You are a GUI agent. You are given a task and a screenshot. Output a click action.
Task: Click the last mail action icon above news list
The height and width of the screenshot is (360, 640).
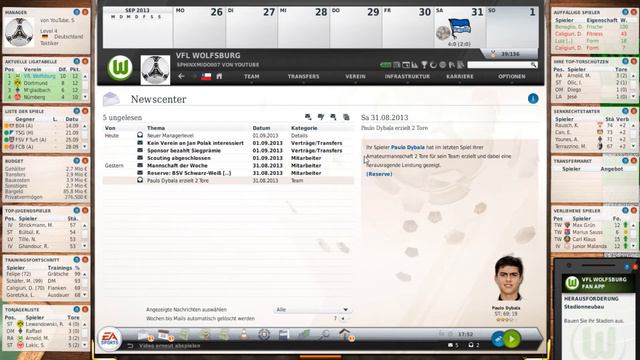(346, 117)
